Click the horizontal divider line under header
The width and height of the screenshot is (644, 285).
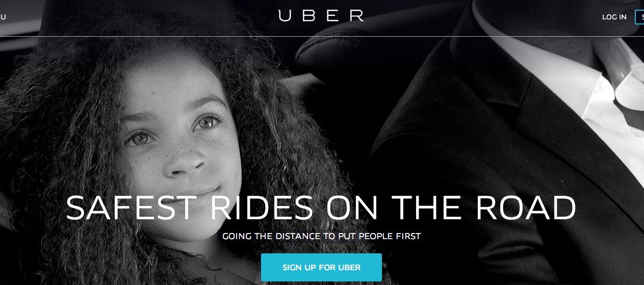click(x=322, y=36)
